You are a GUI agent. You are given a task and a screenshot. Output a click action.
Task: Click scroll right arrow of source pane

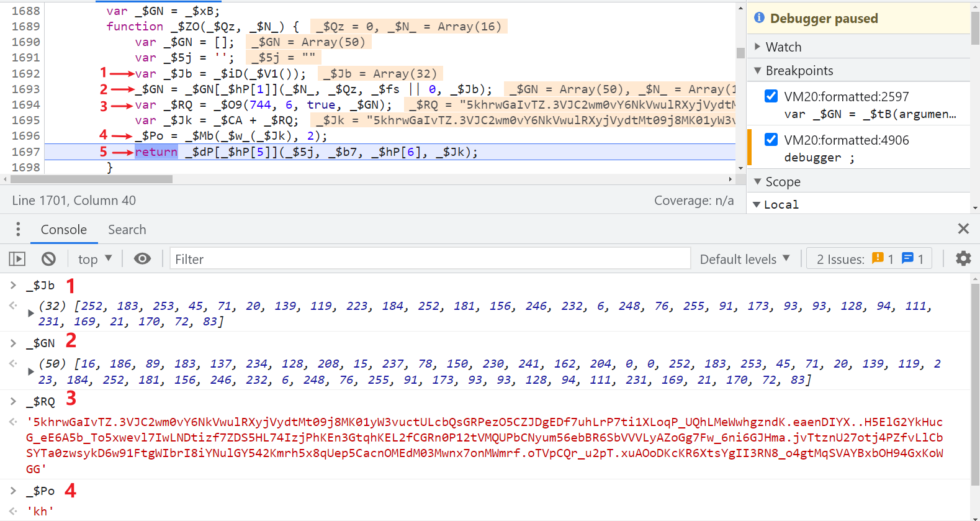(x=731, y=179)
